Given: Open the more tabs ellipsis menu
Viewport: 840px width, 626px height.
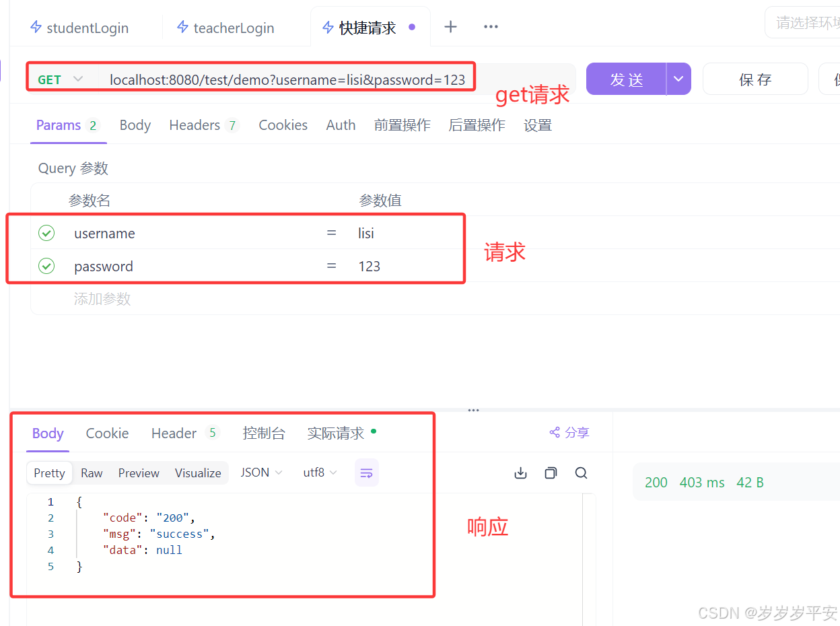Looking at the screenshot, I should click(491, 27).
